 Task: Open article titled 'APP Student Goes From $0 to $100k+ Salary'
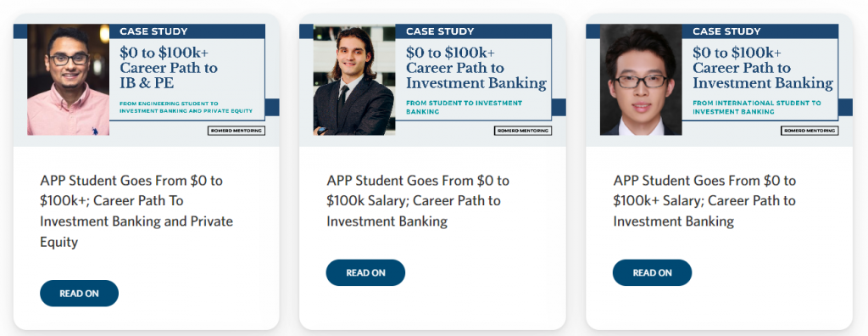704,201
